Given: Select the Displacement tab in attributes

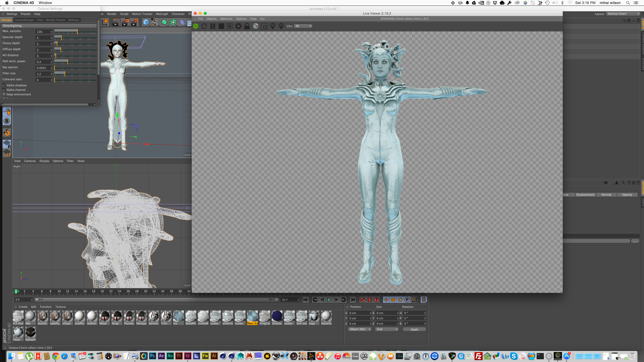Looking at the screenshot, I should (x=585, y=195).
